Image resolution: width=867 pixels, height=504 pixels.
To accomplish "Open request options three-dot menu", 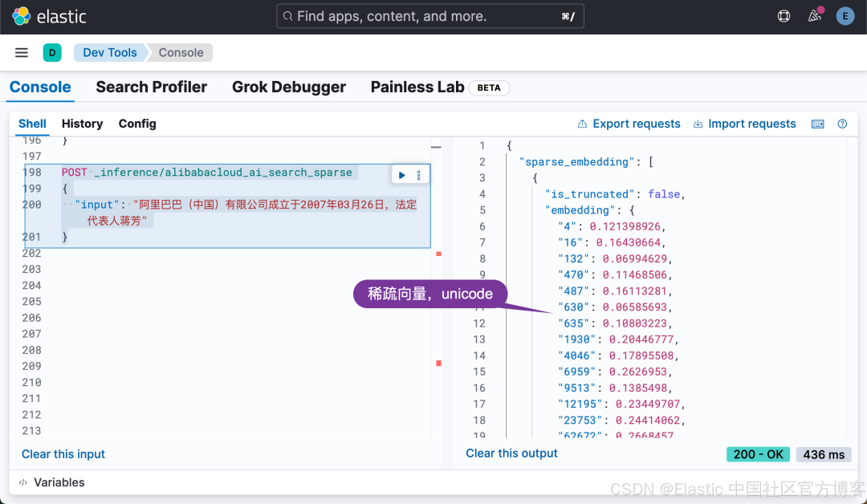I will 418,175.
